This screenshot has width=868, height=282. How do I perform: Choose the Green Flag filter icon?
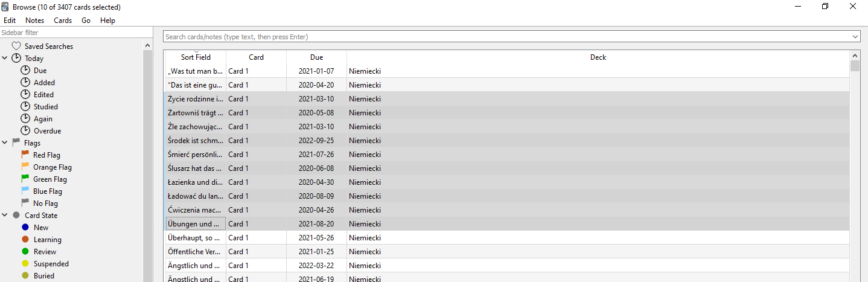click(x=25, y=179)
